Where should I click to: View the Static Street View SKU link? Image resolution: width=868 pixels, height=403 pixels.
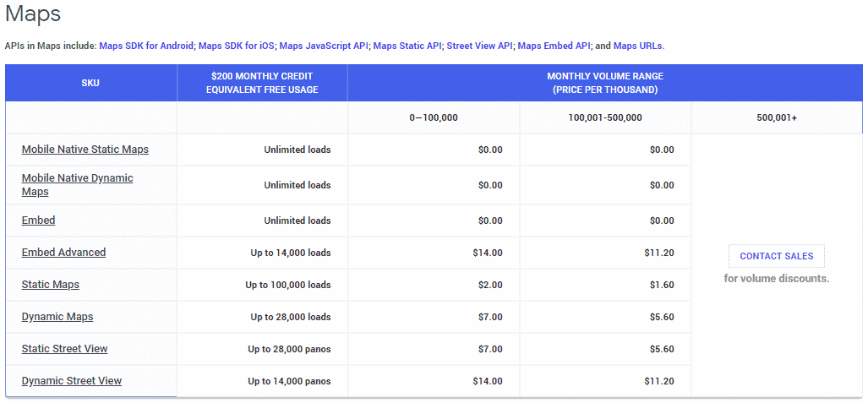click(x=64, y=349)
